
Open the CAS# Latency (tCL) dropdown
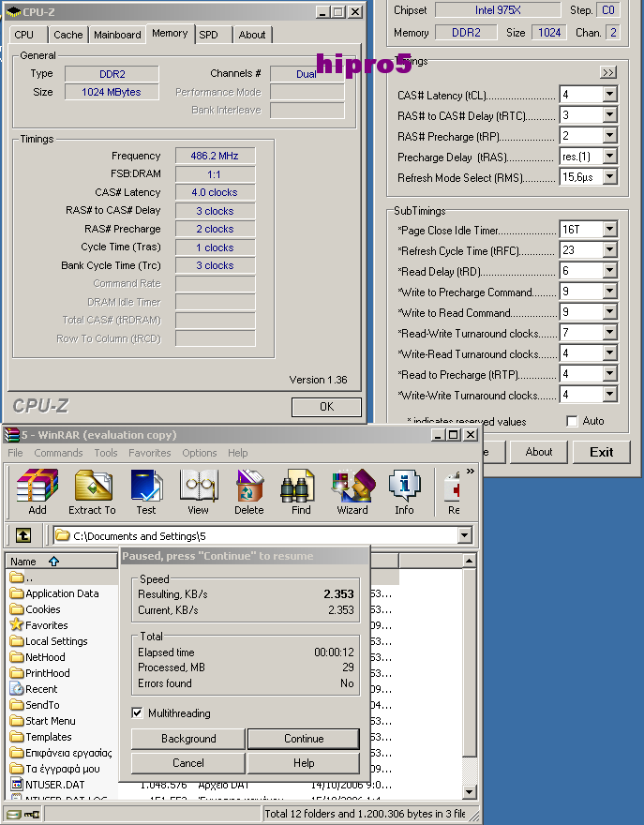click(610, 95)
